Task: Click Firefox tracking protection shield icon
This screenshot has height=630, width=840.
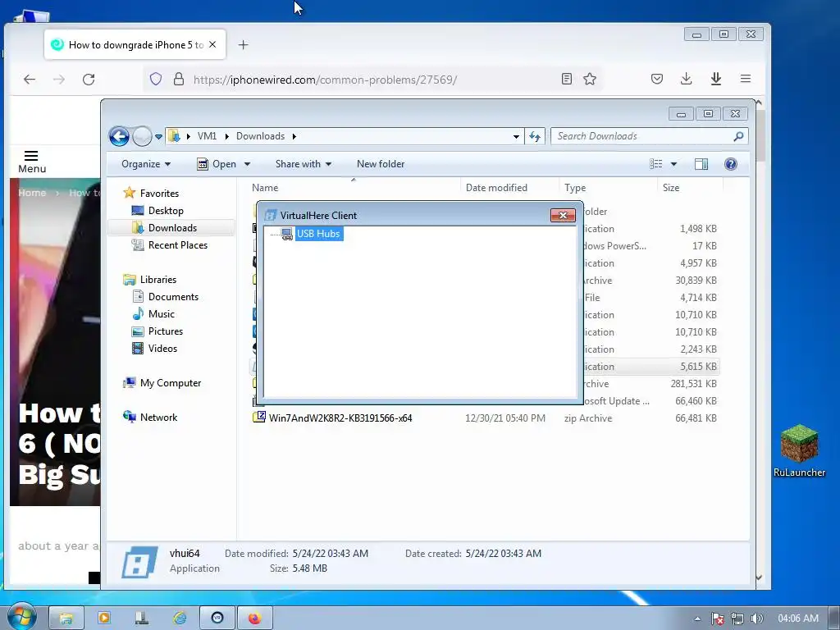Action: 155,80
